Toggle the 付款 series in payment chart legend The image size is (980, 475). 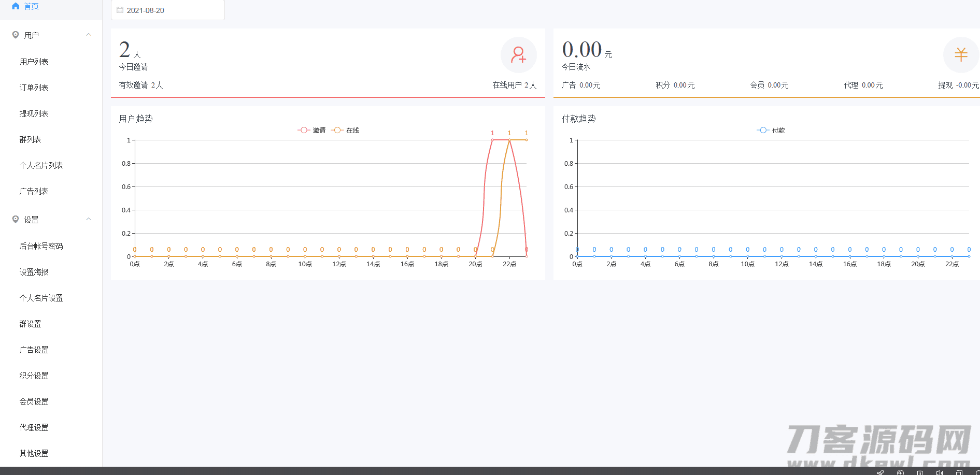(771, 130)
